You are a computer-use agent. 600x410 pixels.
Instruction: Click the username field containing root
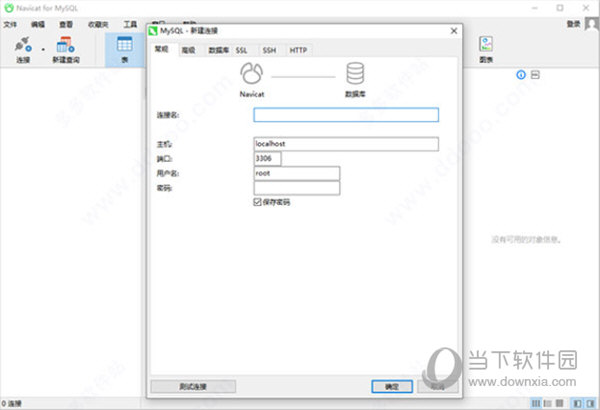(297, 173)
